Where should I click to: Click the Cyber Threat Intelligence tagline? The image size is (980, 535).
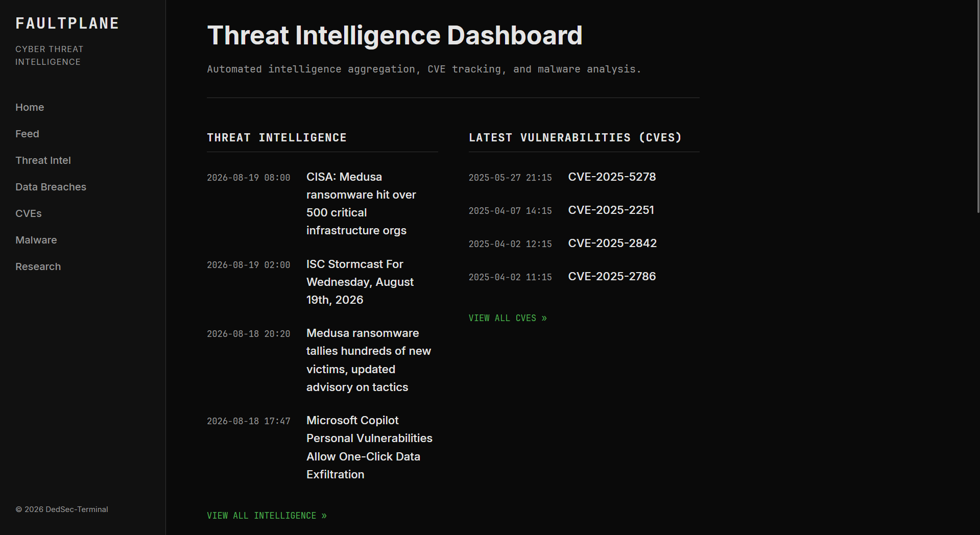click(x=50, y=56)
